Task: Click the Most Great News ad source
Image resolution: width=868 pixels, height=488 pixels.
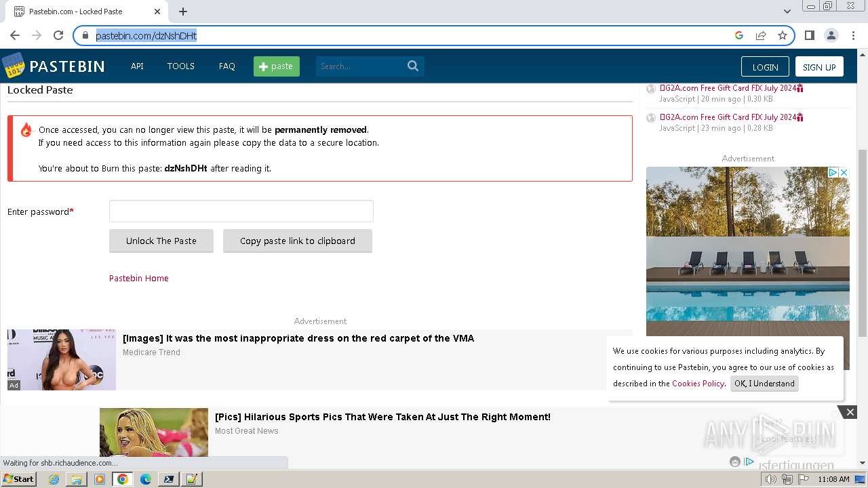Action: (x=247, y=431)
